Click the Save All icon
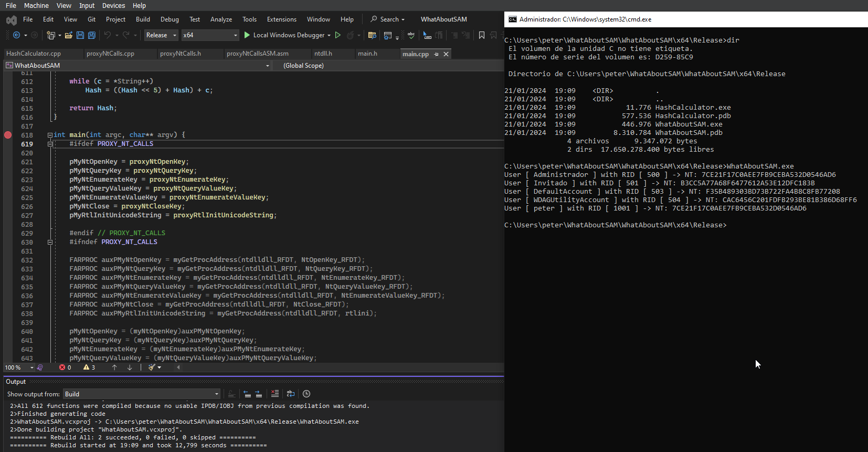Screen dimensions: 868x452 coord(91,35)
